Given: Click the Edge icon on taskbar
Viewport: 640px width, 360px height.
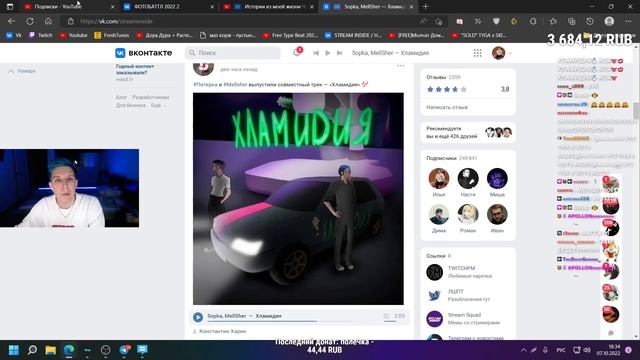Looking at the screenshot, I should pos(69,350).
